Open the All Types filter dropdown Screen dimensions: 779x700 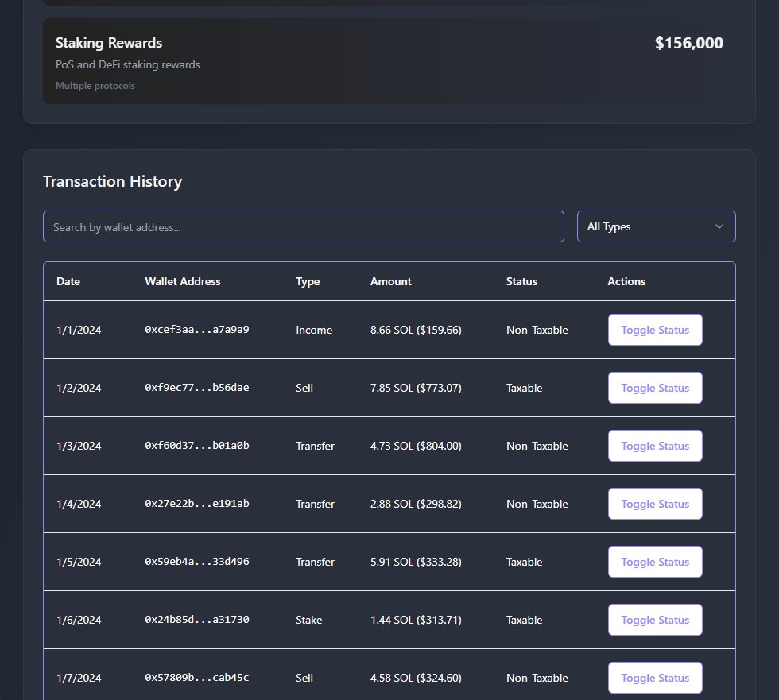[655, 226]
